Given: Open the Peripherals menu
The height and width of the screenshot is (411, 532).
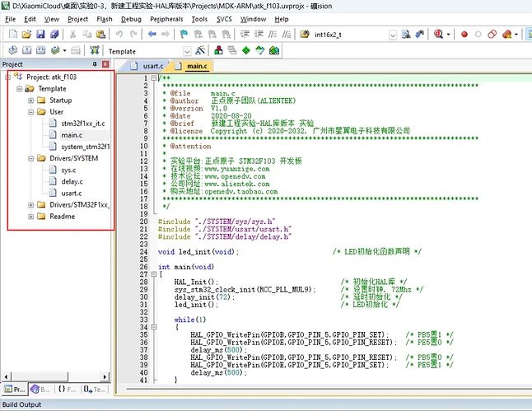Looking at the screenshot, I should [168, 18].
